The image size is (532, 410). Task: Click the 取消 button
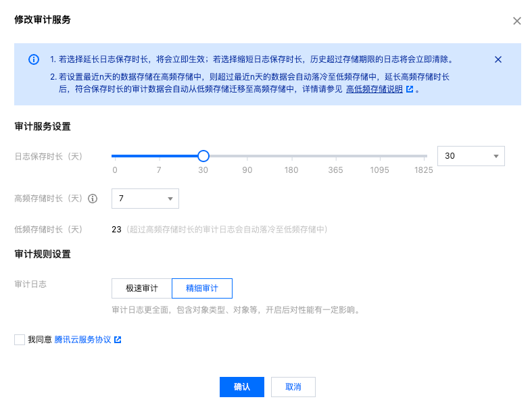(293, 387)
